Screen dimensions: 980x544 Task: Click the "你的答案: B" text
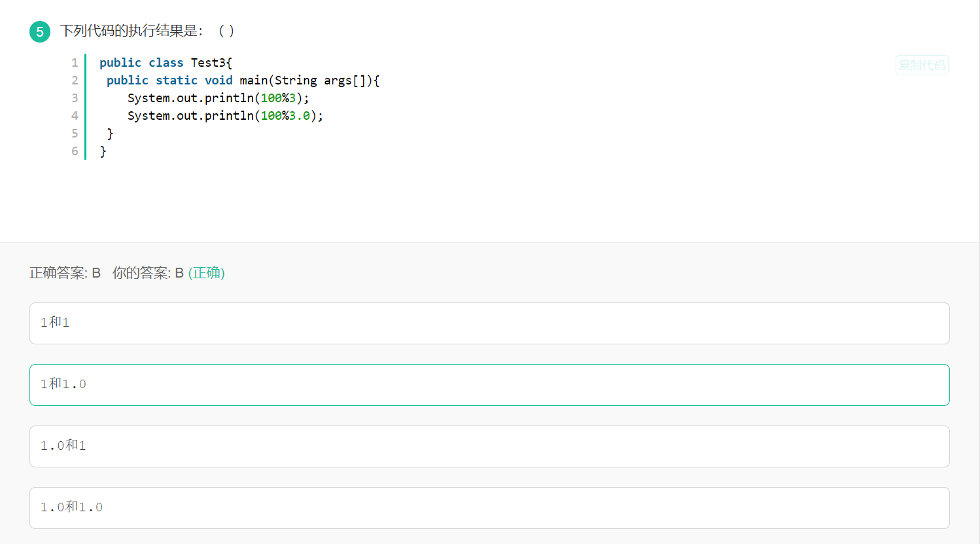(148, 273)
